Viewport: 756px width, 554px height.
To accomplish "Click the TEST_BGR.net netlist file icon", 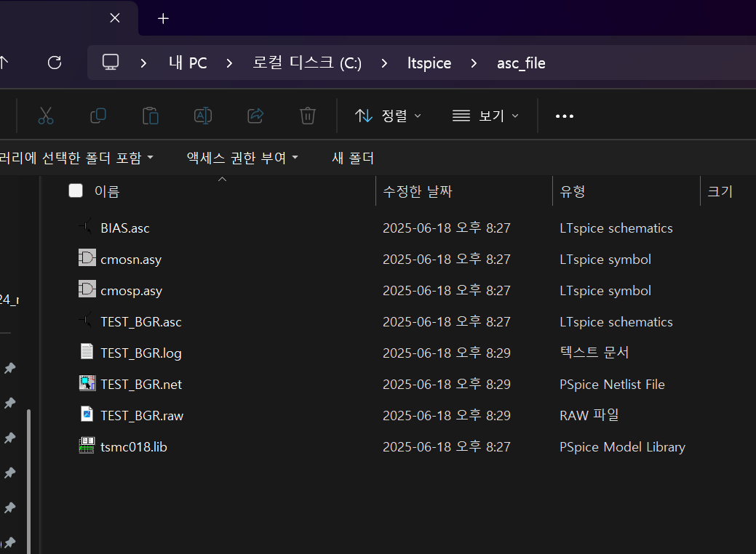I will point(87,383).
